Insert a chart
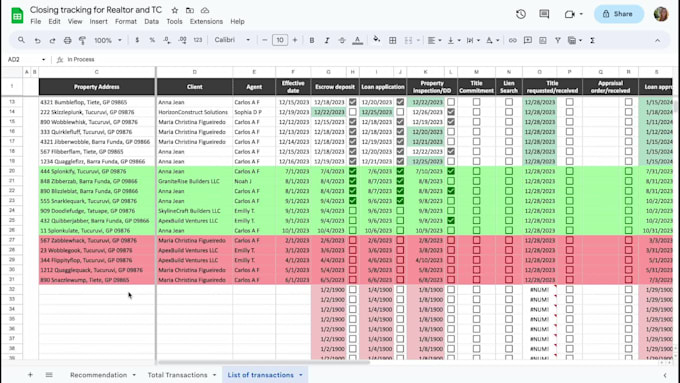 [x=543, y=40]
